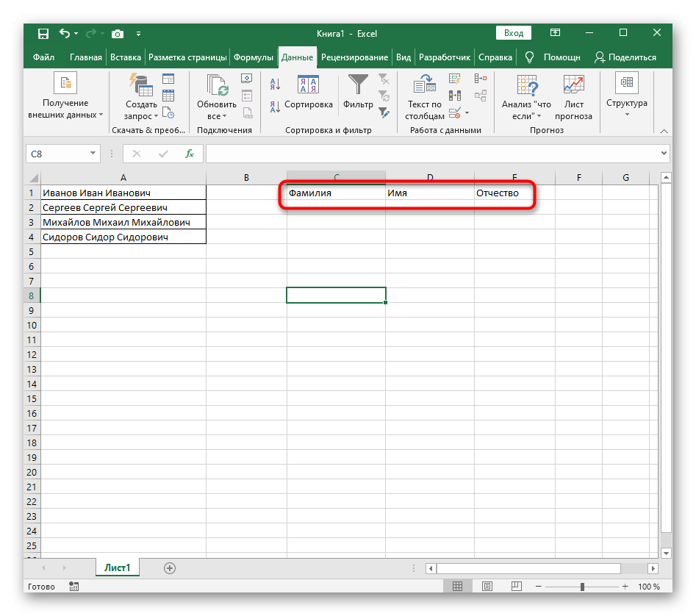Image resolution: width=696 pixels, height=616 pixels.
Task: Save the workbook from quick access toolbar
Action: [x=43, y=33]
